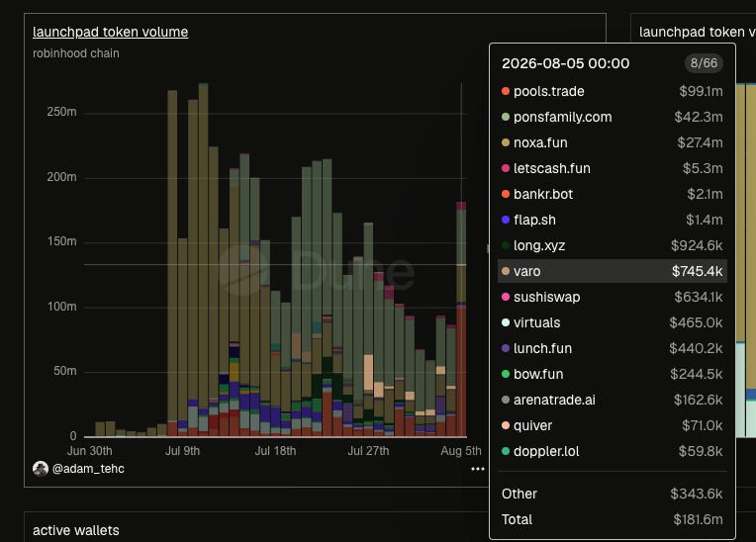Select the bow.fun tooltip row
The height and width of the screenshot is (542, 756).
[613, 374]
